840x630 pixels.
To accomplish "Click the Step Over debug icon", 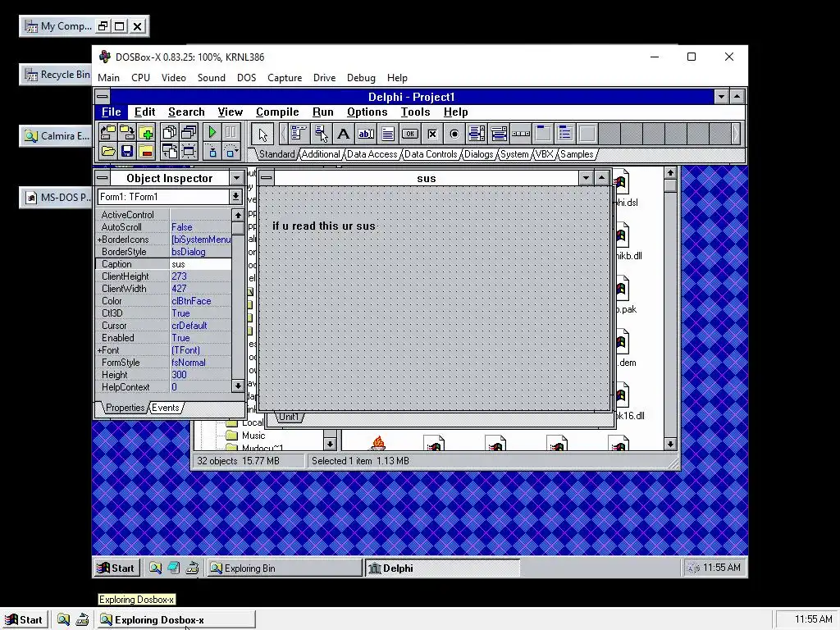I will coord(231,151).
